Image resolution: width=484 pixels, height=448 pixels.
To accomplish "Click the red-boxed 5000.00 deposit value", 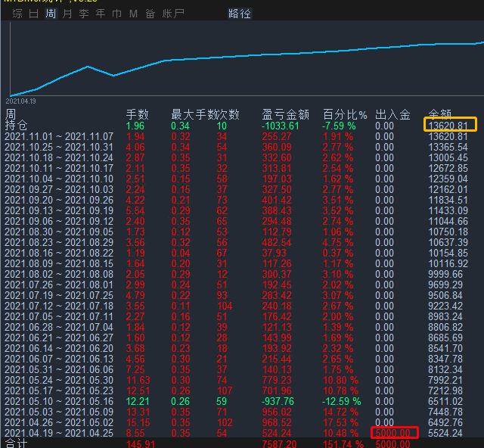I will [393, 433].
